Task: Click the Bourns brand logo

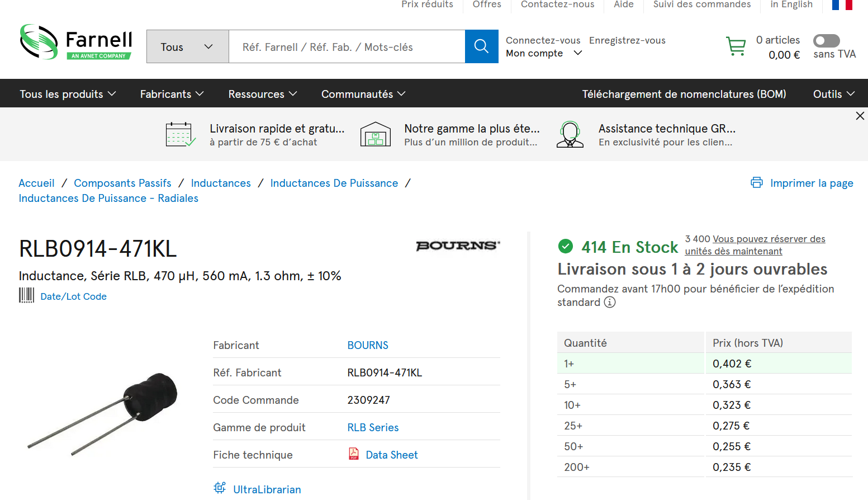Action: click(x=458, y=246)
